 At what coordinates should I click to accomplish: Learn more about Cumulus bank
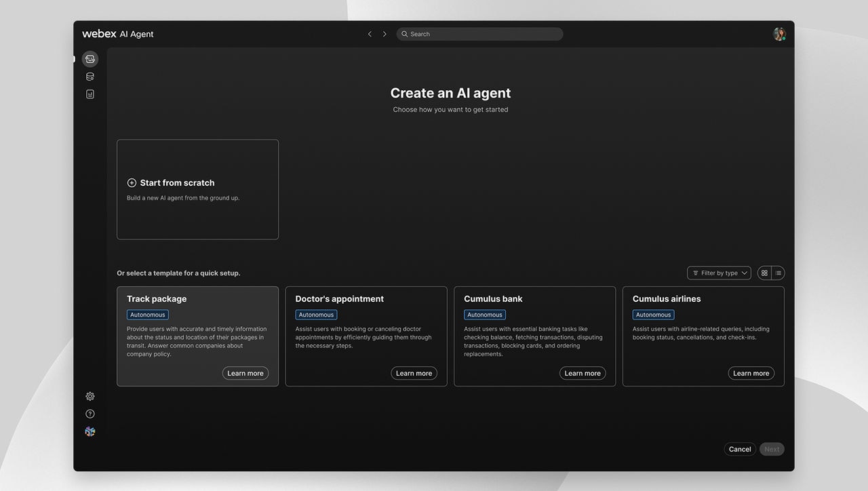(x=583, y=373)
